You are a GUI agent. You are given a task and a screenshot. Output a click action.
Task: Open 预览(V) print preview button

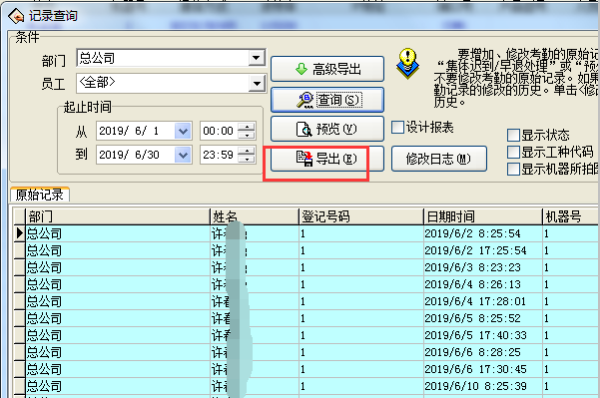pyautogui.click(x=327, y=129)
